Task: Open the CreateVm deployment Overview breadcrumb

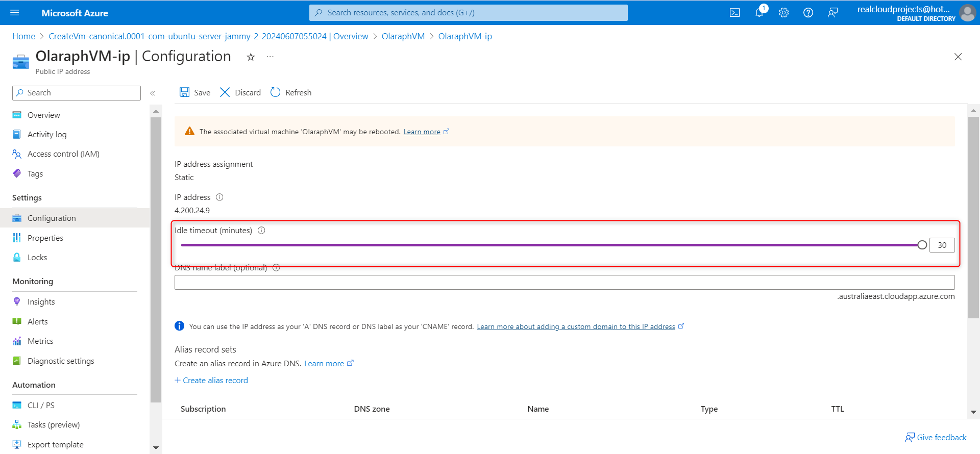Action: click(208, 36)
